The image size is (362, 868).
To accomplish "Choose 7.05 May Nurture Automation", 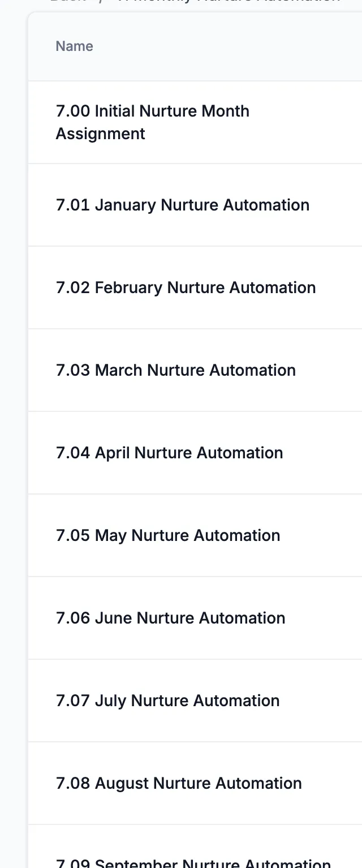I will click(168, 535).
